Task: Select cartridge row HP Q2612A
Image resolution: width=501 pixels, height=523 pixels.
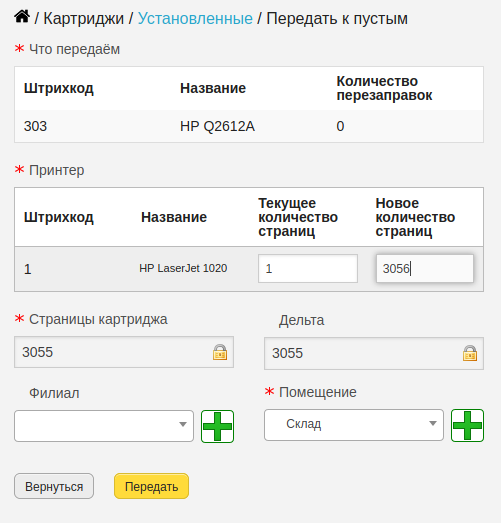Action: [249, 126]
